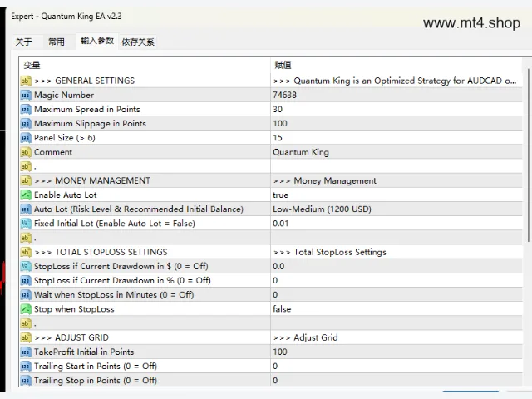Click the StopLoss Drawdown in % icon
This screenshot has width=532, height=399.
[x=26, y=280]
